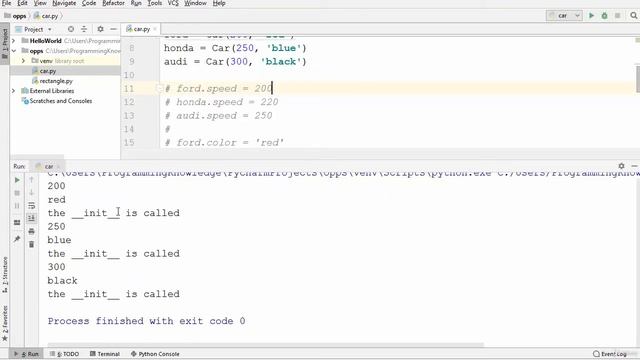
Task: Switch to the Terminal tool window
Action: click(x=105, y=354)
